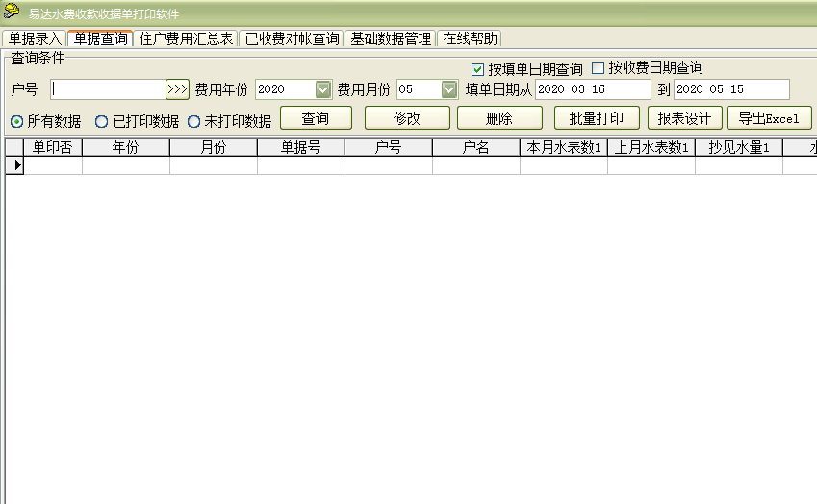This screenshot has width=817, height=504.
Task: Click 导出Excel button
Action: click(768, 118)
